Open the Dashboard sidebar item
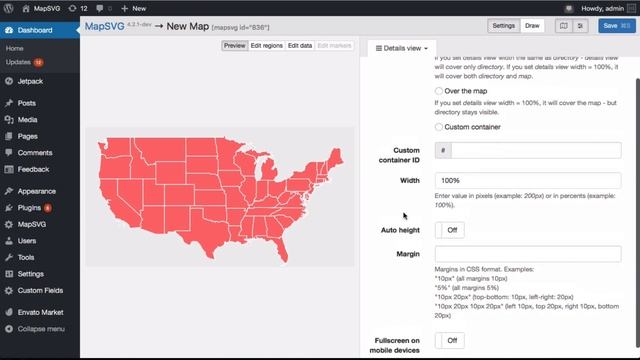Viewport: 640px width, 360px height. point(40,30)
